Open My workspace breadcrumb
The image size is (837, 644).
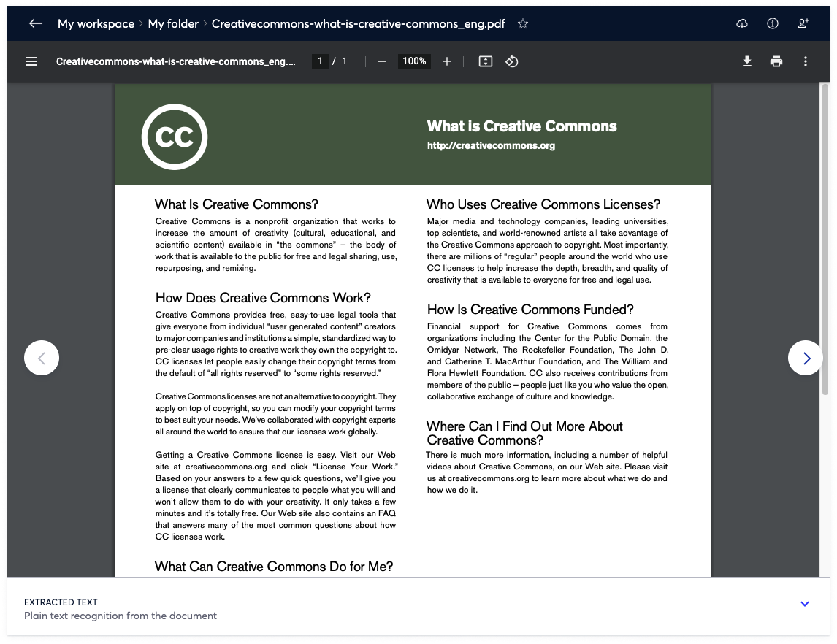(x=96, y=23)
